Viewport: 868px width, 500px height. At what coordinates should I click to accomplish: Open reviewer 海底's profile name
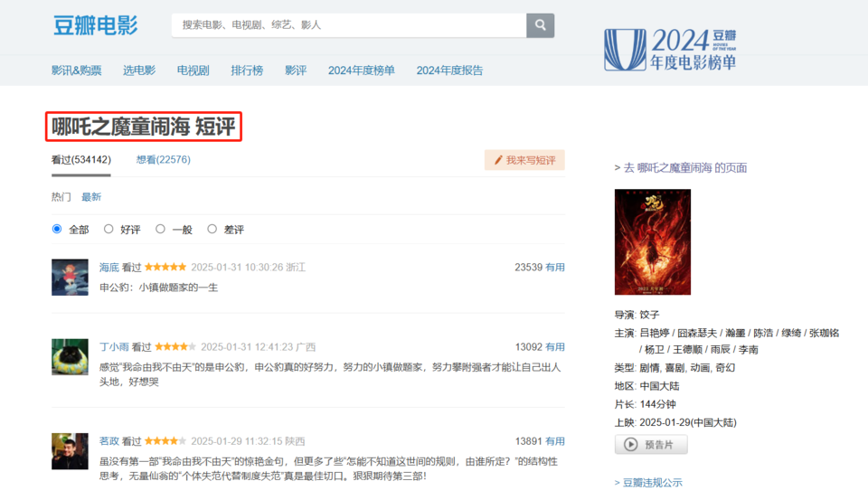click(109, 268)
